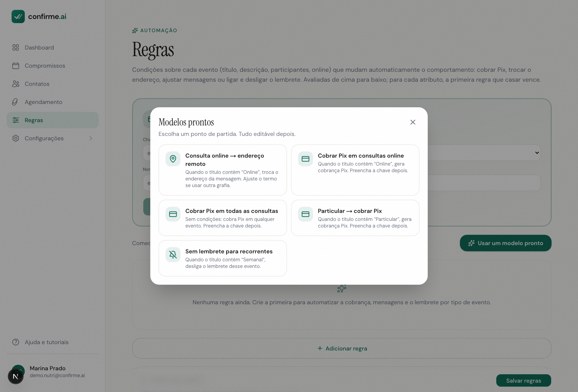Click the map pin icon in Consulta online card
Viewport: 578px width, 392px height.
[173, 159]
